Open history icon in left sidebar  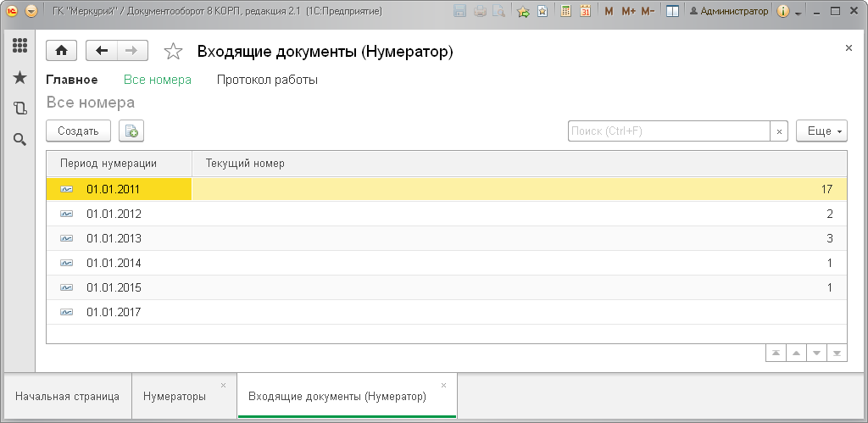click(x=20, y=108)
